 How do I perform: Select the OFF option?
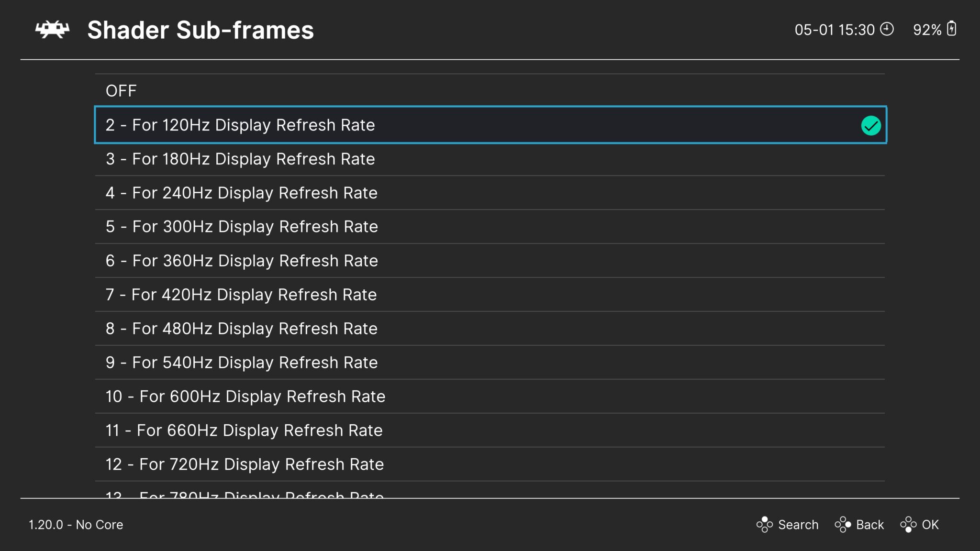(122, 90)
